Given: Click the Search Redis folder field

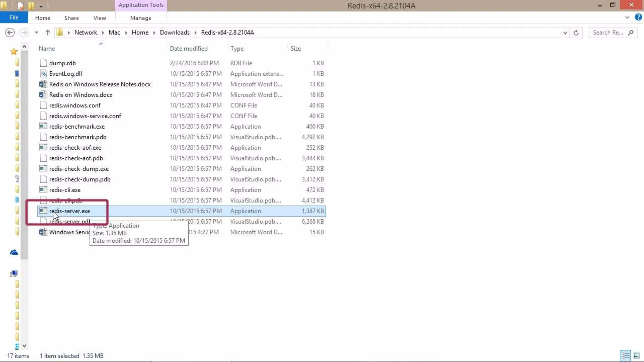Looking at the screenshot, I should (x=608, y=32).
